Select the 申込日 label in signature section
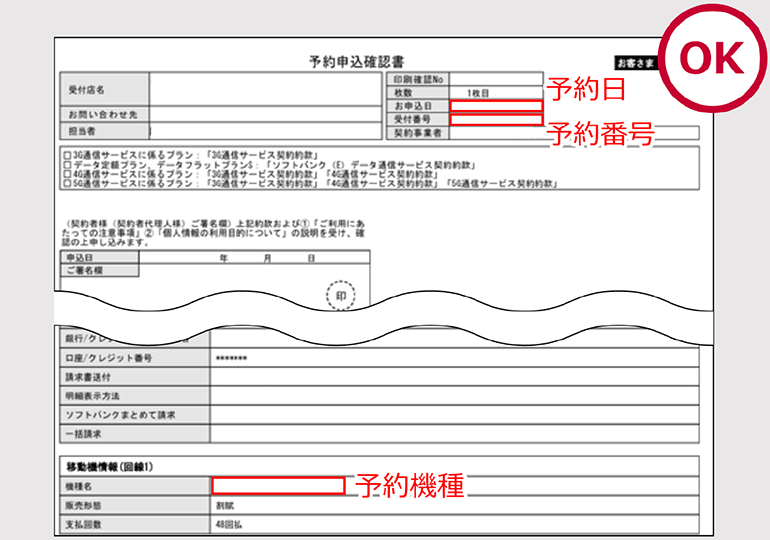 (100, 257)
